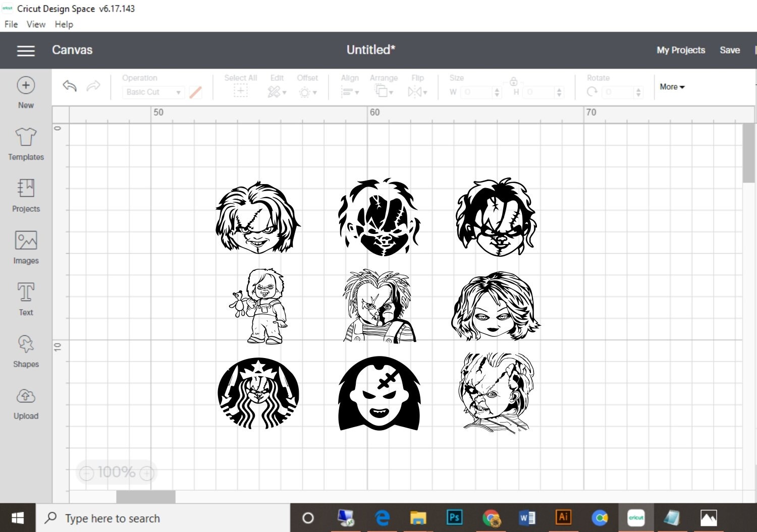Open the Flip options
Screen dimensions: 757x532
click(417, 92)
